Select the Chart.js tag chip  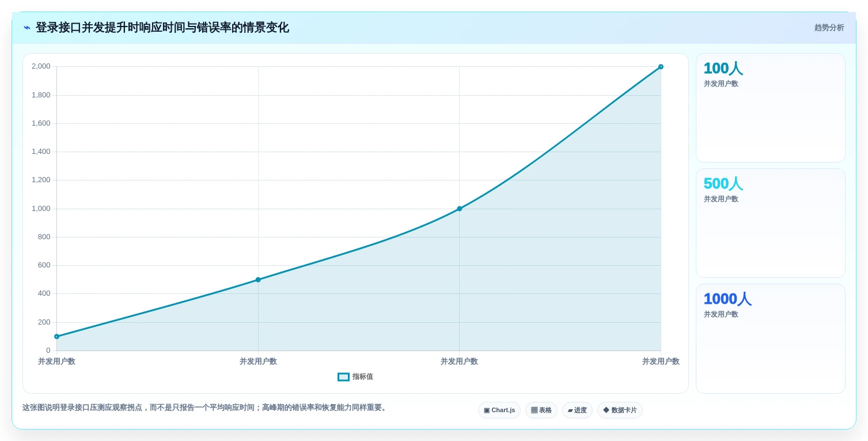pos(499,410)
